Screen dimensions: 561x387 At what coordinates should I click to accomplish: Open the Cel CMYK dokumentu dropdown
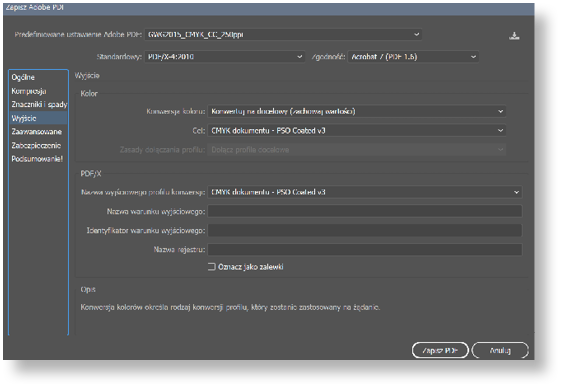[x=357, y=131]
